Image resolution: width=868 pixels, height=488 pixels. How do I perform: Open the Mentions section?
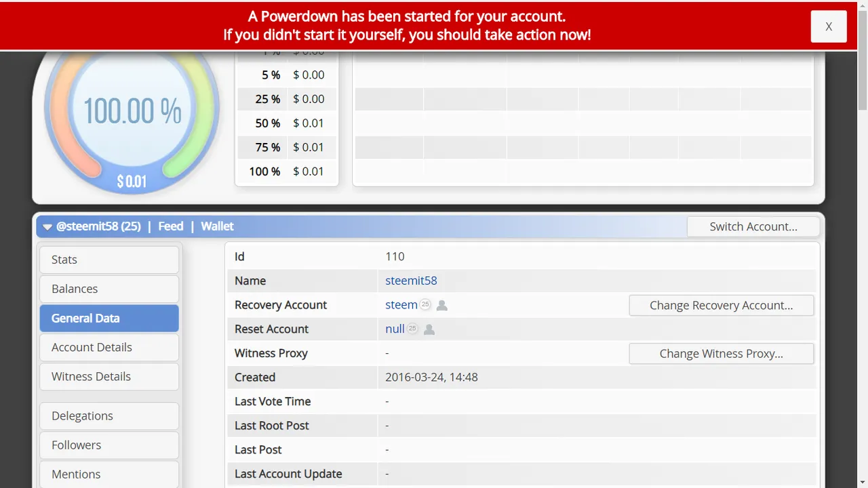point(109,474)
